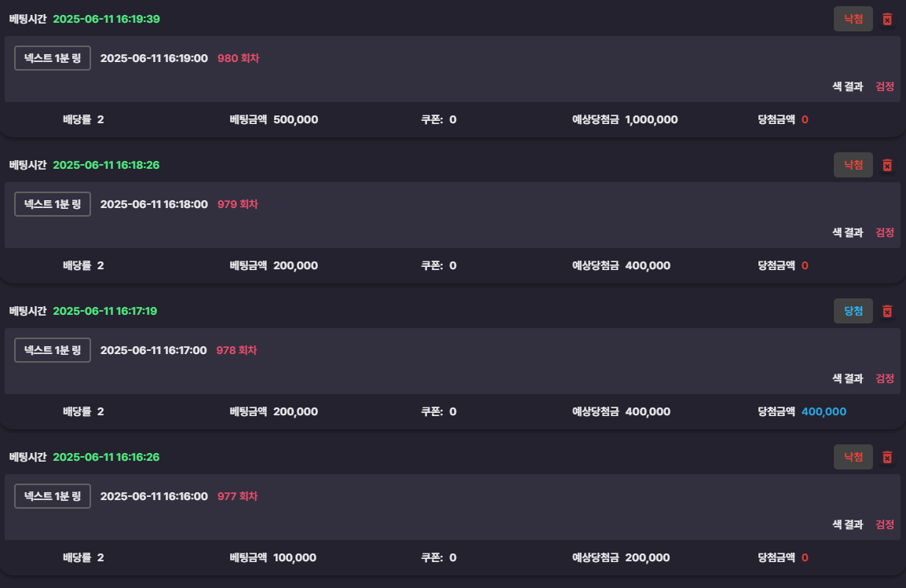Click betting time 2025-06-11 16:19:39
The image size is (906, 588).
pyautogui.click(x=106, y=19)
